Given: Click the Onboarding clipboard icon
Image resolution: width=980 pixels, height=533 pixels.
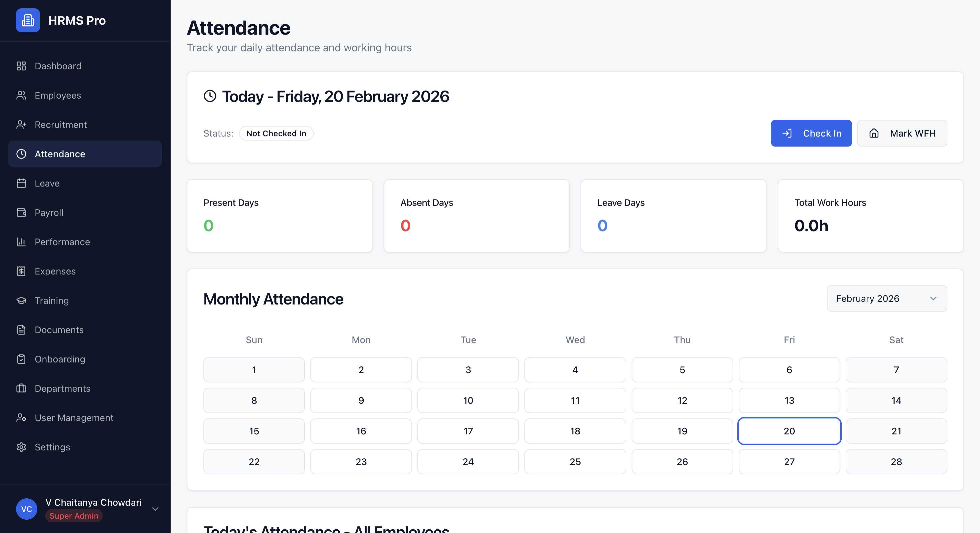Looking at the screenshot, I should coord(21,358).
